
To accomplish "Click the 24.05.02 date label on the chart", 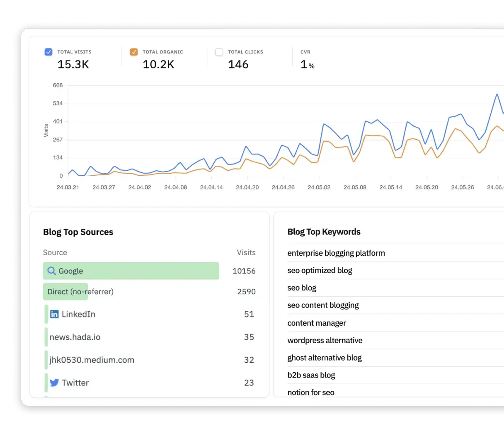I will 319,187.
